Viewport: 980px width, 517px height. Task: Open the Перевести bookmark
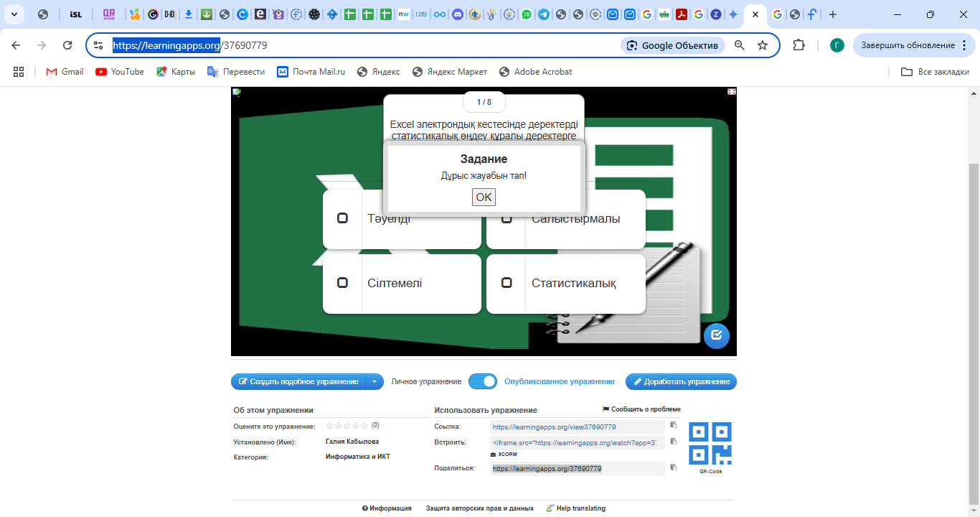coord(236,72)
